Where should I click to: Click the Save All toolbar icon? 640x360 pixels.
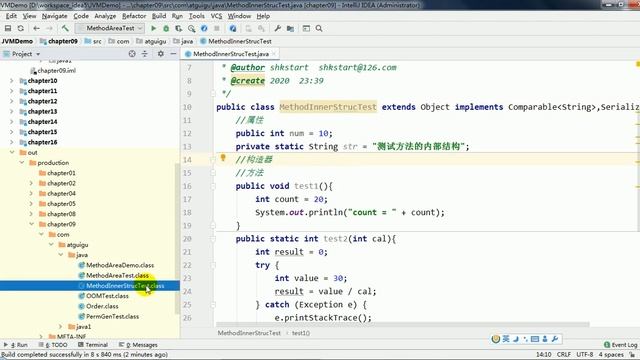pos(8,29)
